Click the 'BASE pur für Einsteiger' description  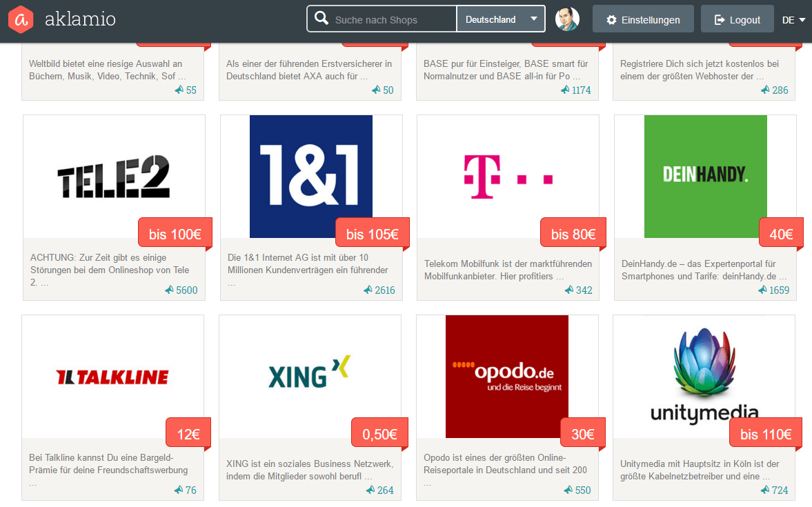click(x=506, y=70)
